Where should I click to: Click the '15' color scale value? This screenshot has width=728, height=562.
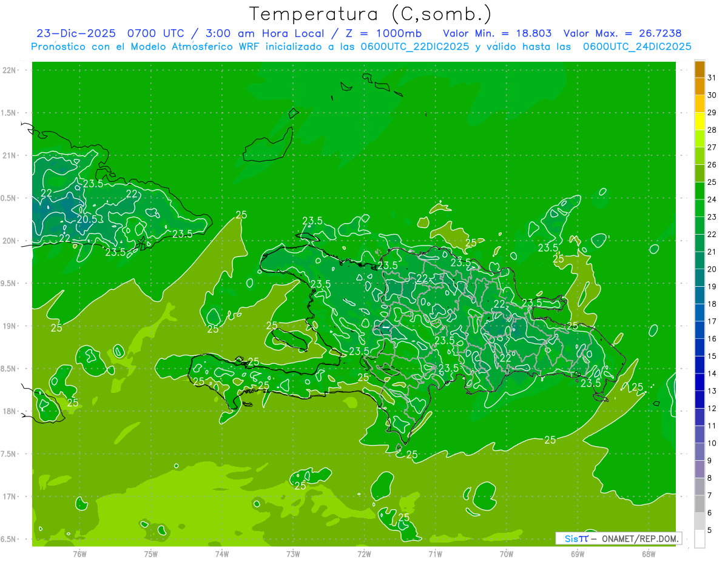coord(712,356)
